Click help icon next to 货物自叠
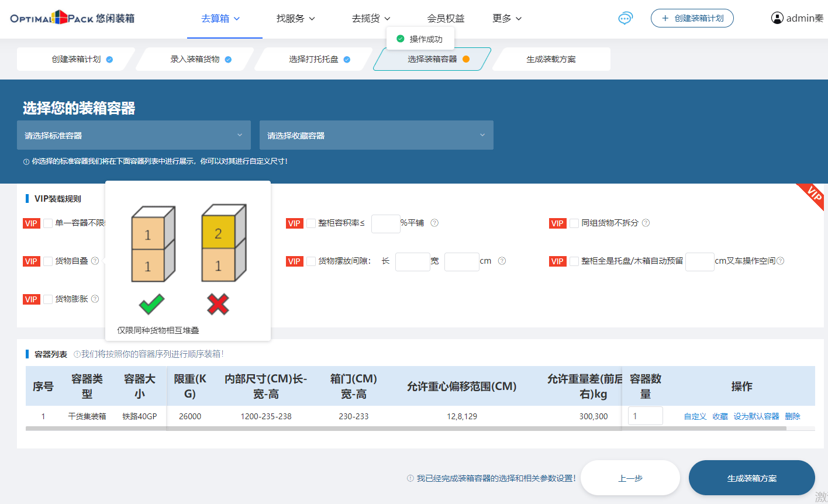The image size is (828, 504). click(x=95, y=261)
